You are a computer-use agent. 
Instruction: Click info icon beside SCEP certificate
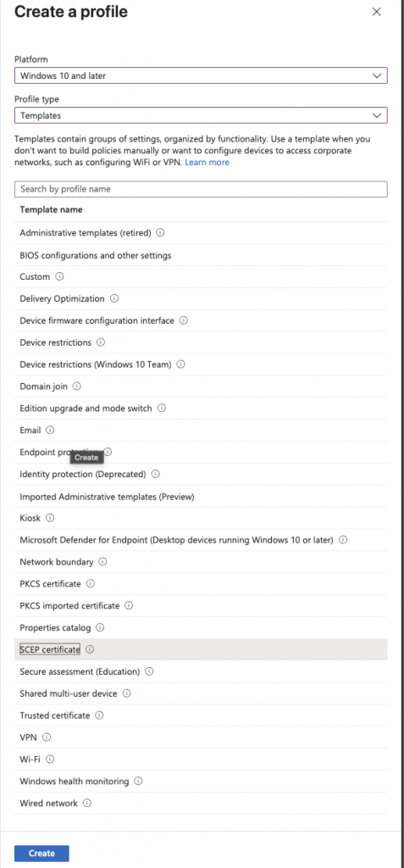[90, 649]
